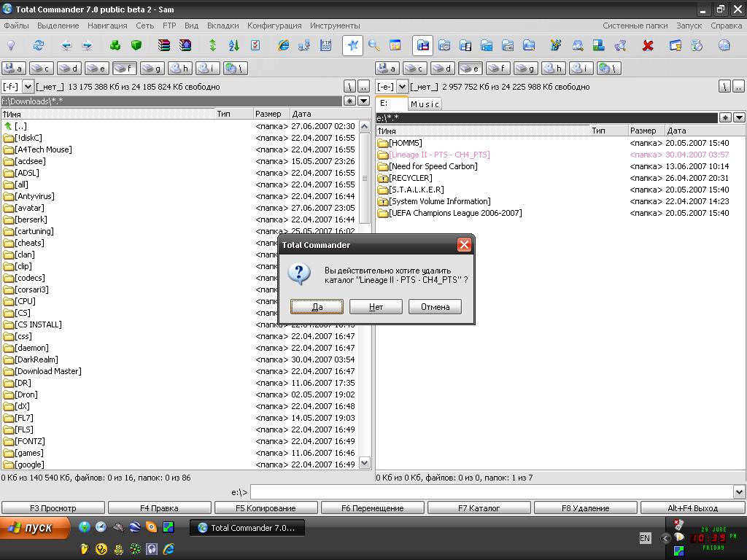Click the red X icon in the toolbar

point(648,46)
